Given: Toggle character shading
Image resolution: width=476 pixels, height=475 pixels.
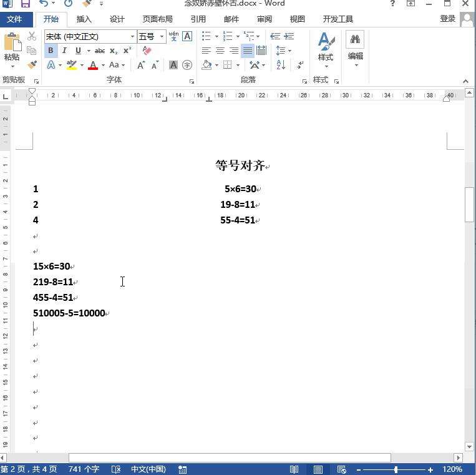Looking at the screenshot, I should [173, 65].
